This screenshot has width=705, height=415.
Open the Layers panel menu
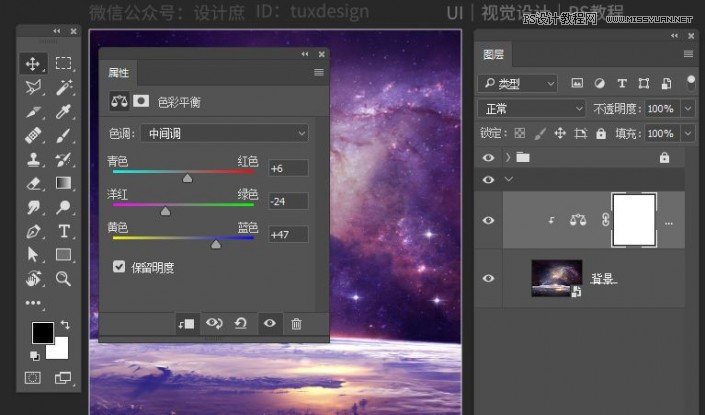point(688,54)
